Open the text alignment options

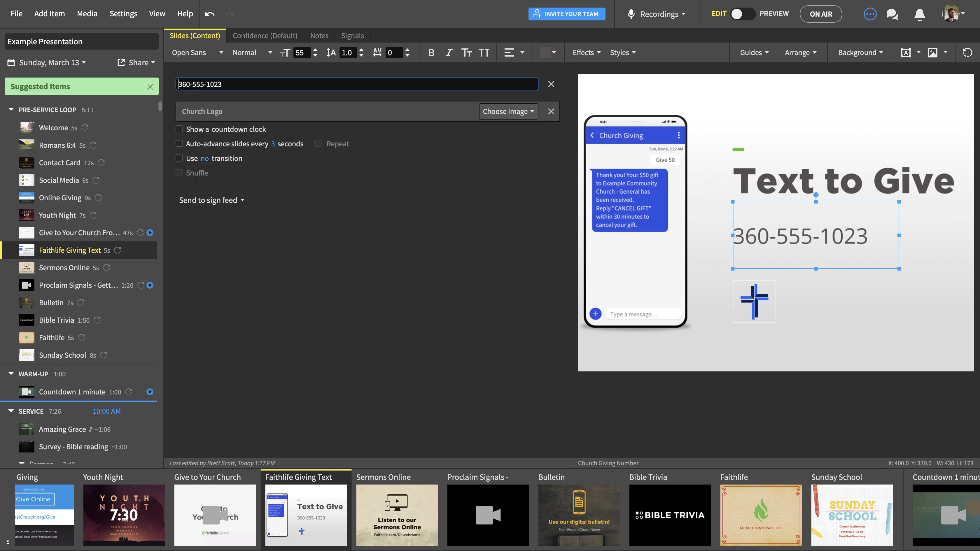pos(514,52)
